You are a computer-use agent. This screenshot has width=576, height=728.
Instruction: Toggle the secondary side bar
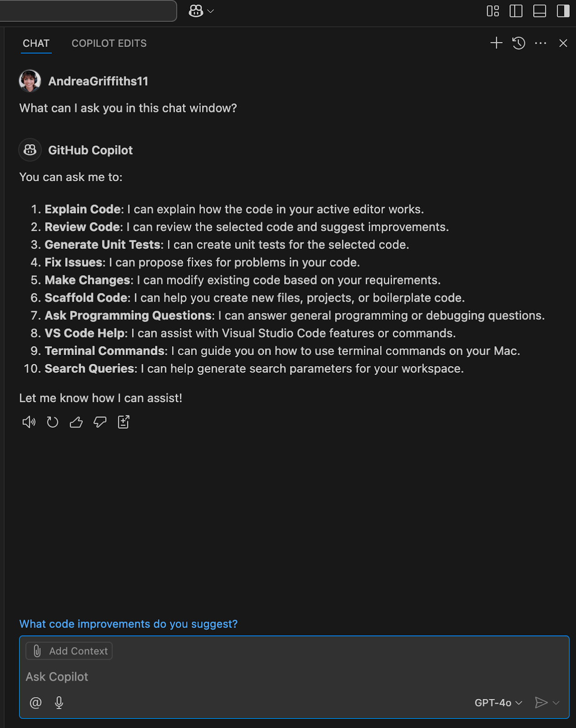563,11
